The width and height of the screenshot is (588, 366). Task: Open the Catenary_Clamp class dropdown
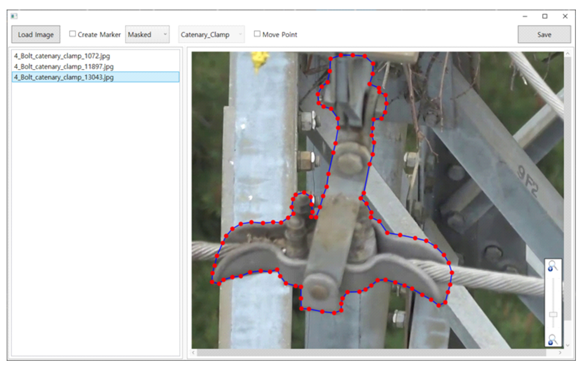click(x=211, y=34)
